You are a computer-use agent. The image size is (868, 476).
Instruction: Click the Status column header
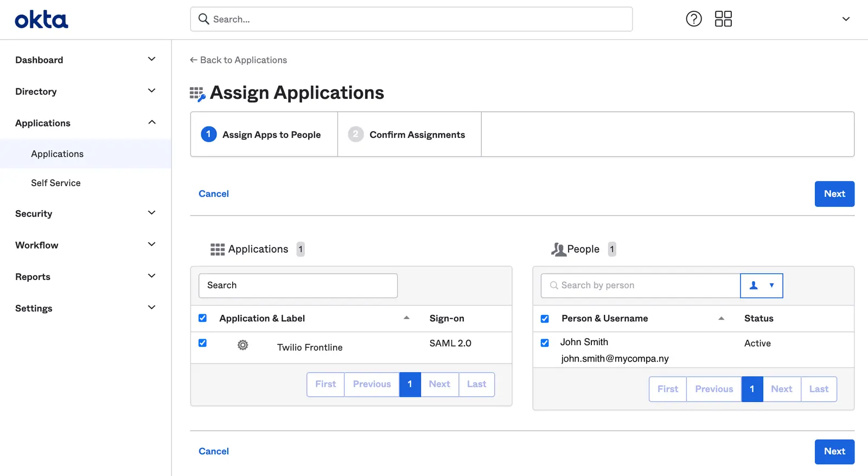[x=758, y=319]
